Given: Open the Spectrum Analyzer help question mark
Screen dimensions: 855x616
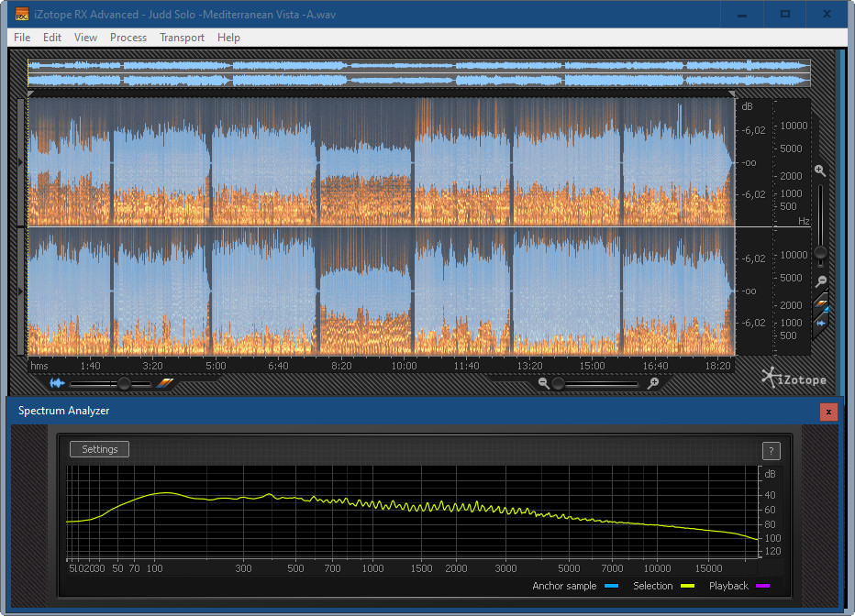Looking at the screenshot, I should 771,450.
